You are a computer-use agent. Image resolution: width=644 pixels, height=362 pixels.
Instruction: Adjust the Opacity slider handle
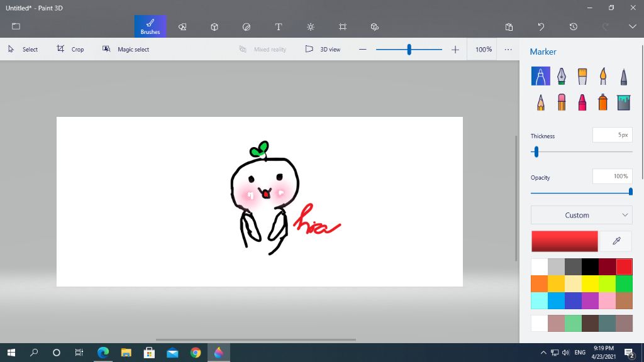(630, 192)
